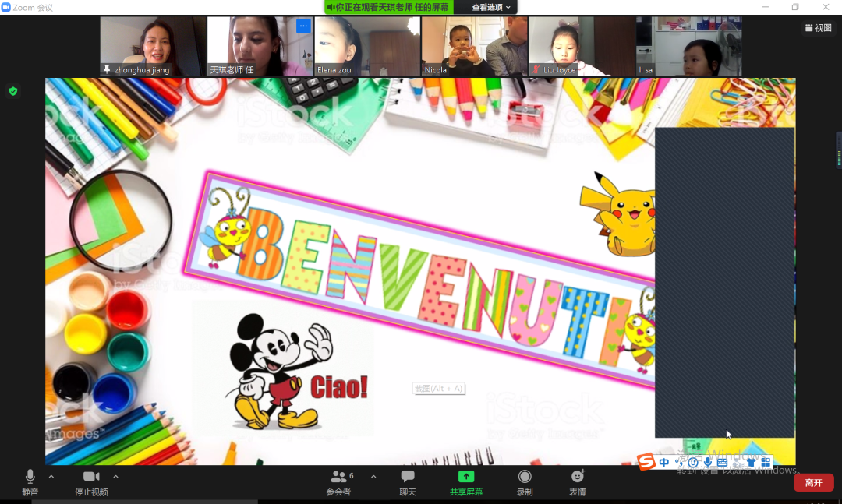This screenshot has width=842, height=504.
Task: Click the red 离开 leave button
Action: point(813,482)
